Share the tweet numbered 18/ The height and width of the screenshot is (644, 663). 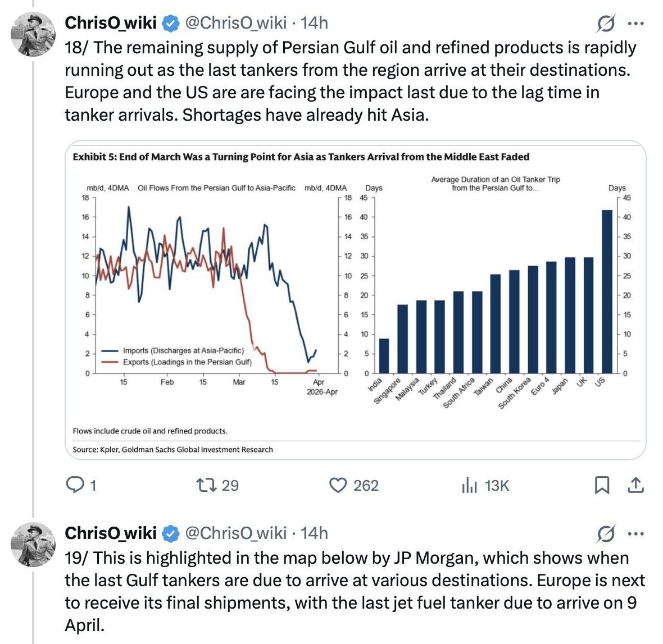[635, 485]
